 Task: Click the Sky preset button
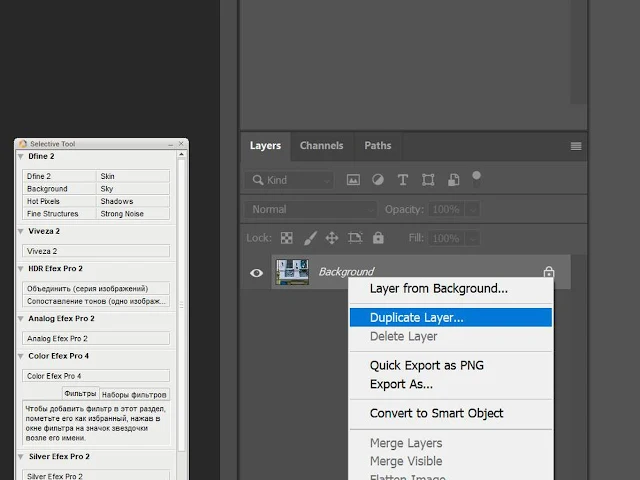tap(133, 189)
